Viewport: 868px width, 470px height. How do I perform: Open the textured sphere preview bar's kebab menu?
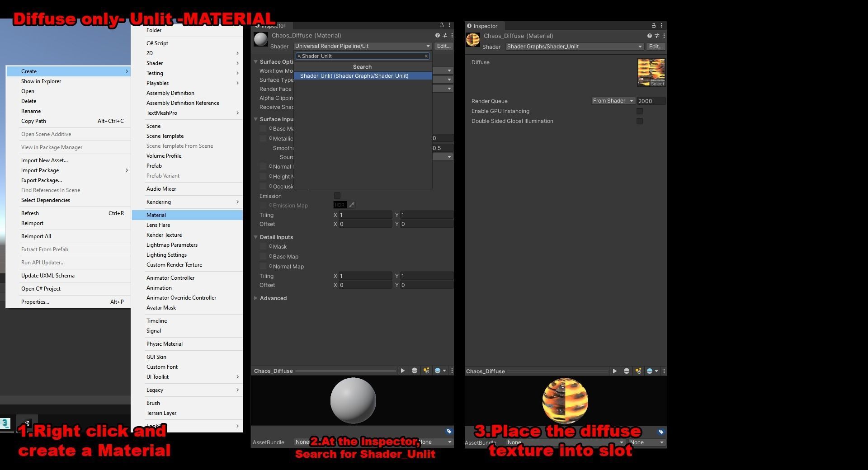point(664,371)
